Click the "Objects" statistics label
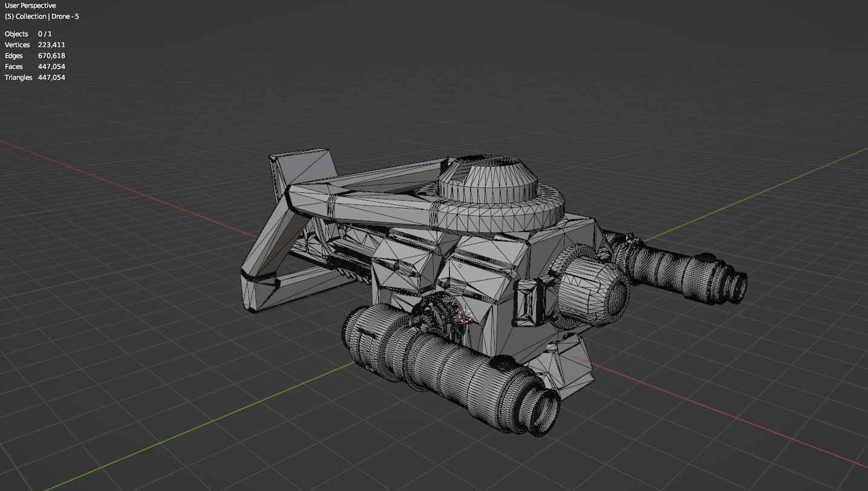This screenshot has width=868, height=491. pyautogui.click(x=16, y=34)
